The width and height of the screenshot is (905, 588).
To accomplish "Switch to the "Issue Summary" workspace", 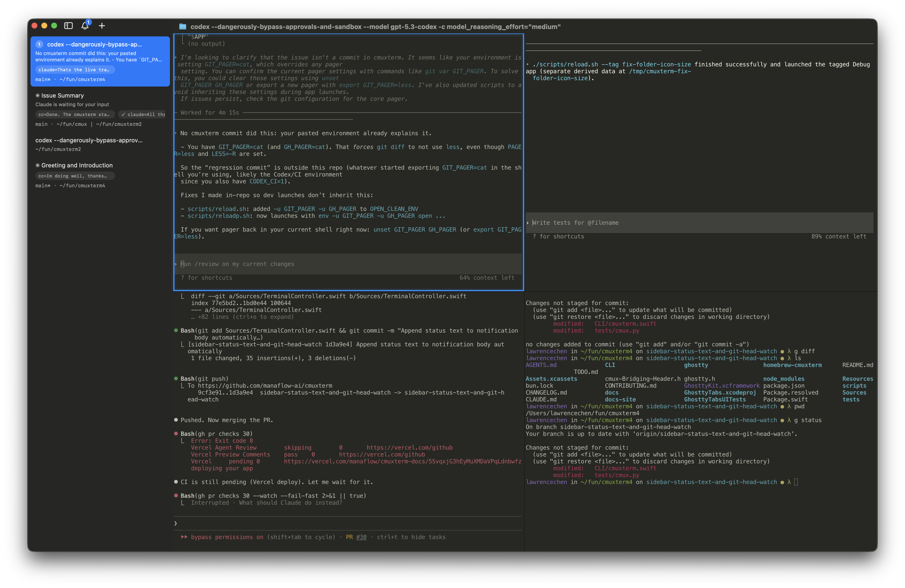I will (100, 109).
